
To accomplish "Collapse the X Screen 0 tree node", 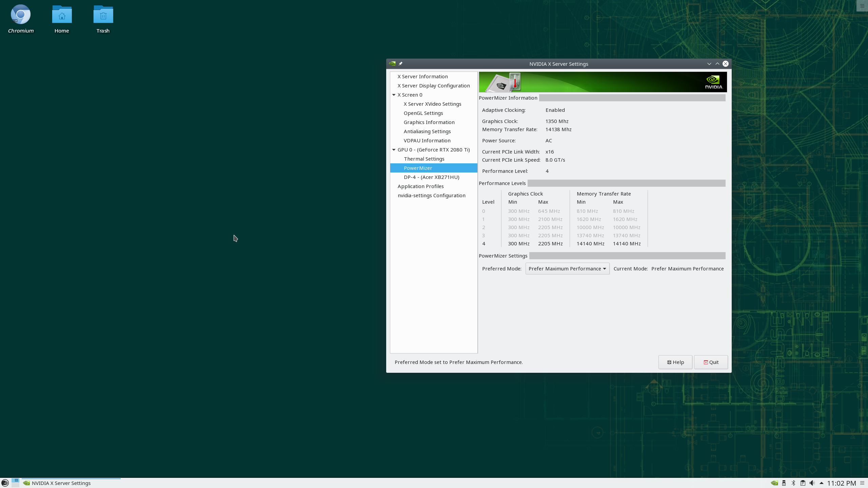I will [x=394, y=95].
